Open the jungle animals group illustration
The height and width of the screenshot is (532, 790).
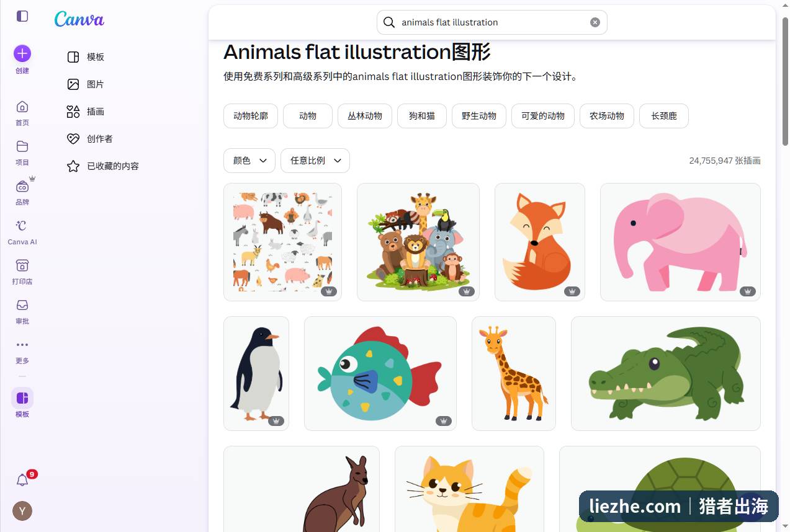coord(418,242)
